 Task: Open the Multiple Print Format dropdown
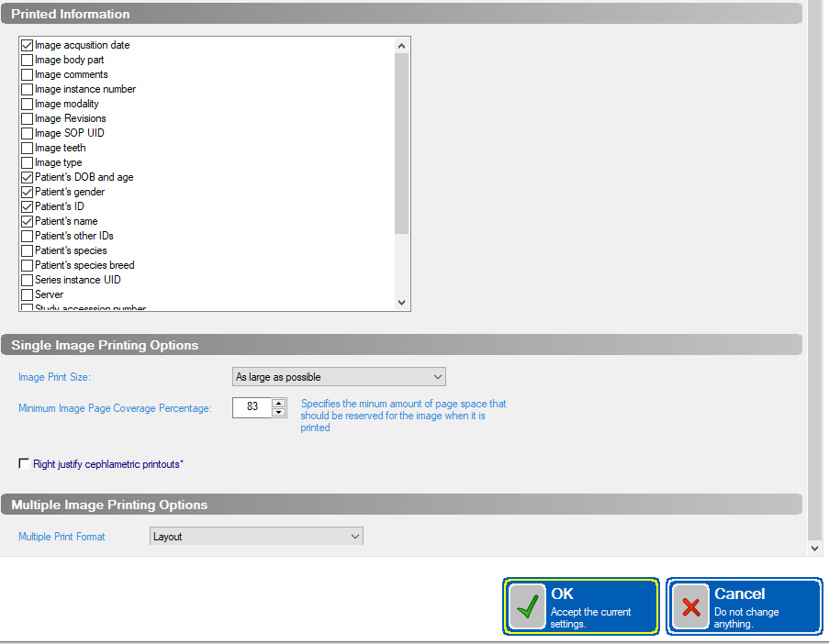256,537
